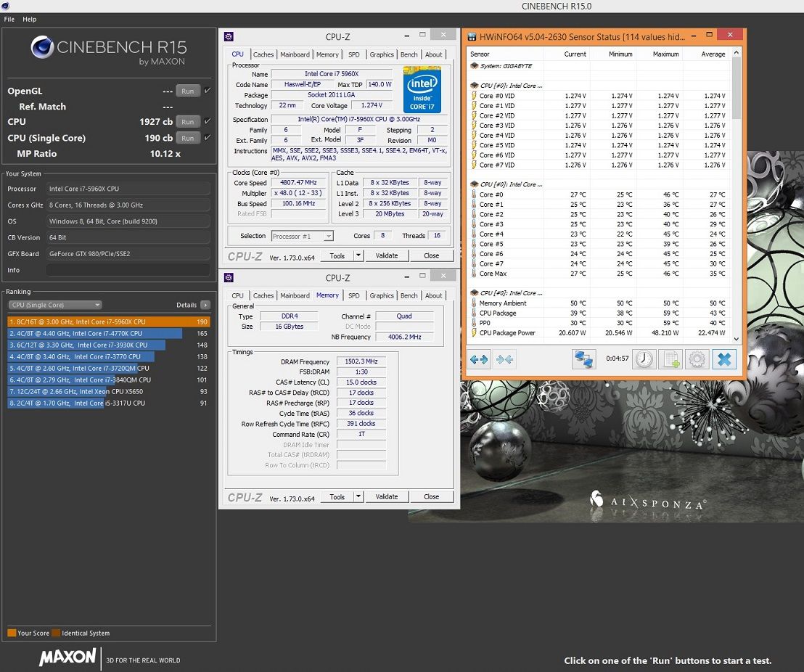Click HWiNFO scrollbar up arrow
804x672 pixels.
[x=737, y=53]
